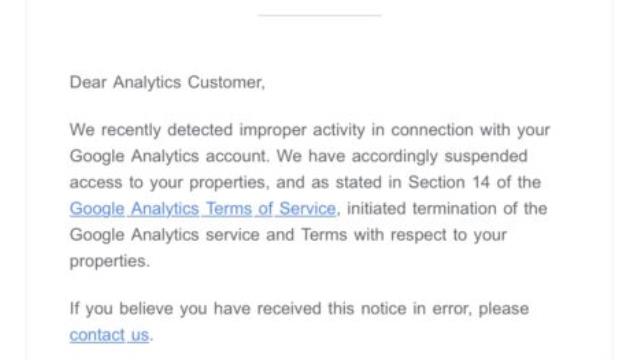This screenshot has width=640, height=360.
Task: Open the Google Analytics Terms of Service link
Action: click(203, 209)
